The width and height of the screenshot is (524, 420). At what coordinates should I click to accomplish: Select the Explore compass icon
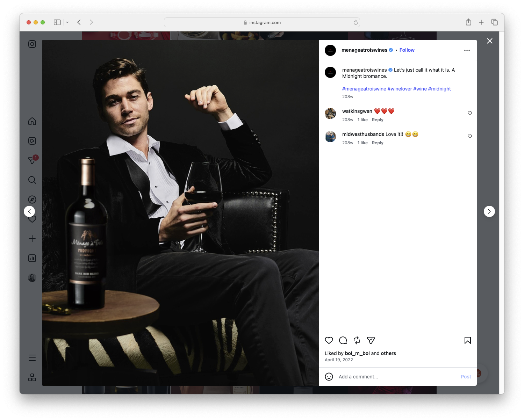(32, 200)
